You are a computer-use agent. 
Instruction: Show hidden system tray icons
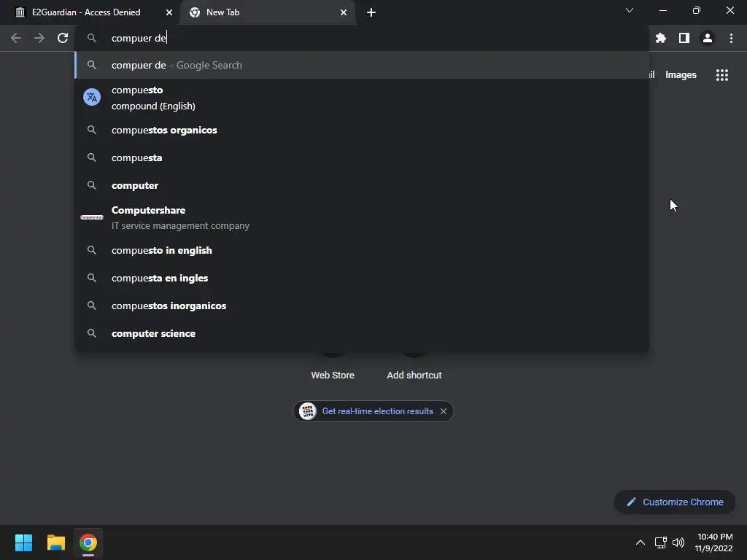point(640,542)
